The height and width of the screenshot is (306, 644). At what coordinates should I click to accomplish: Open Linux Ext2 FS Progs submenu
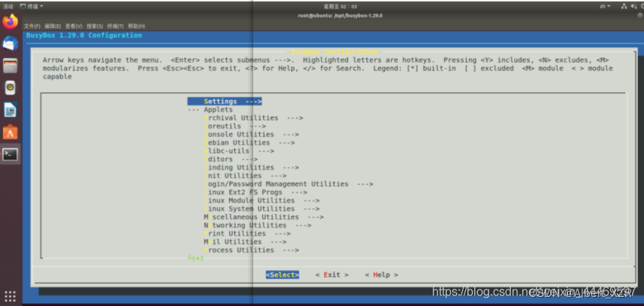[x=255, y=192]
